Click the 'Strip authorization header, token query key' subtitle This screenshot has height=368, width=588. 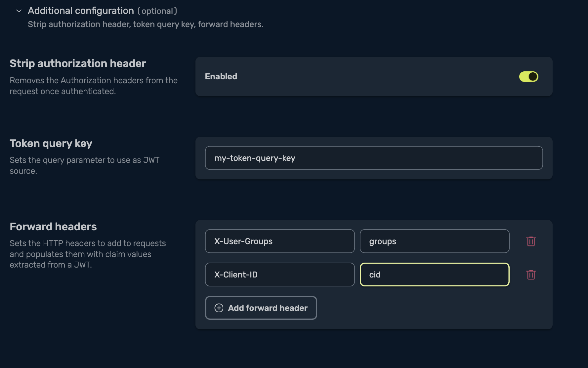[146, 24]
